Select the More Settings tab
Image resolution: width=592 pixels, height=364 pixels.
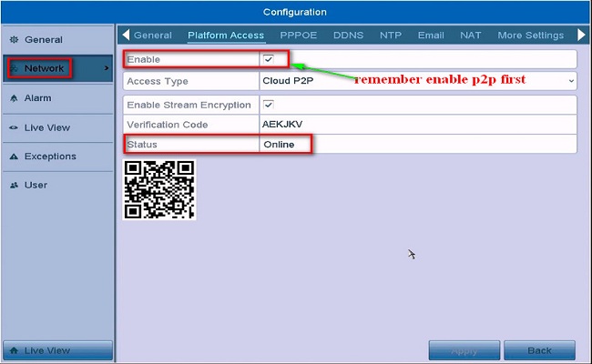click(530, 35)
